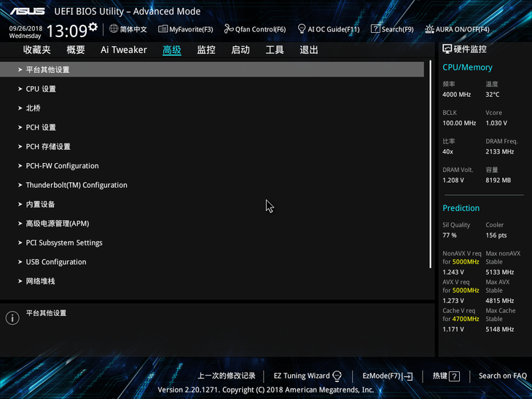Click the 5133 MHz Max nonAVX value
The image size is (532, 399).
click(x=499, y=272)
